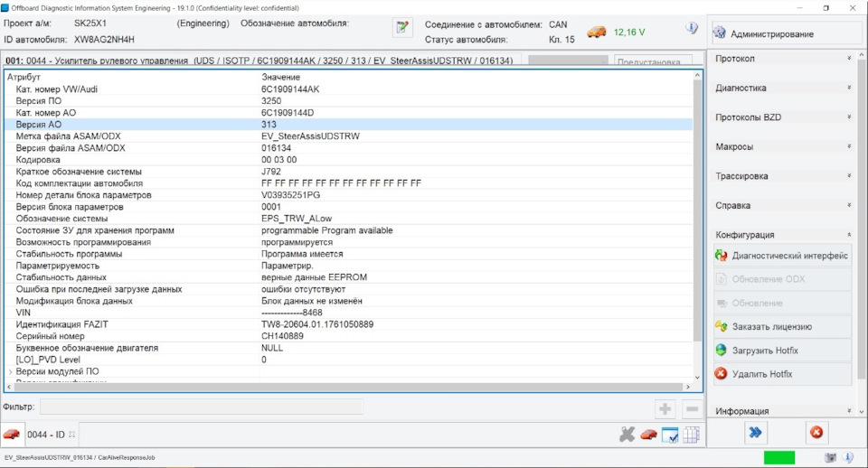Screen dimensions: 868x468
Task: Click the Диагностический интерфейс arrows icon
Action: 721,256
